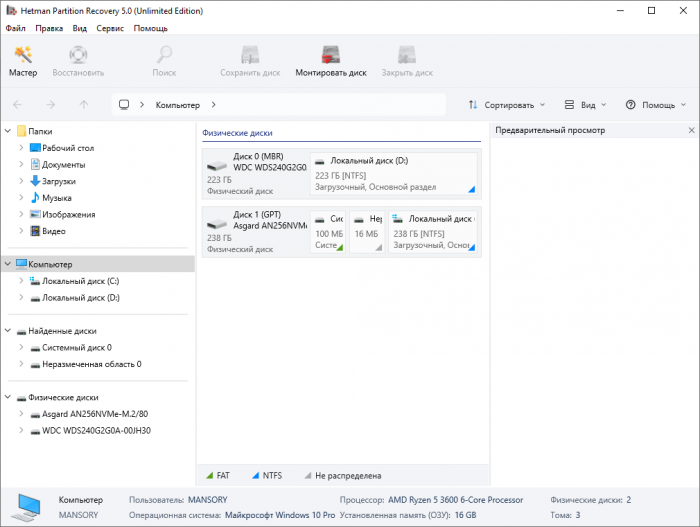Select Диск 1 Asgard physical disk
Viewport: 700px width, 527px height.
[255, 232]
